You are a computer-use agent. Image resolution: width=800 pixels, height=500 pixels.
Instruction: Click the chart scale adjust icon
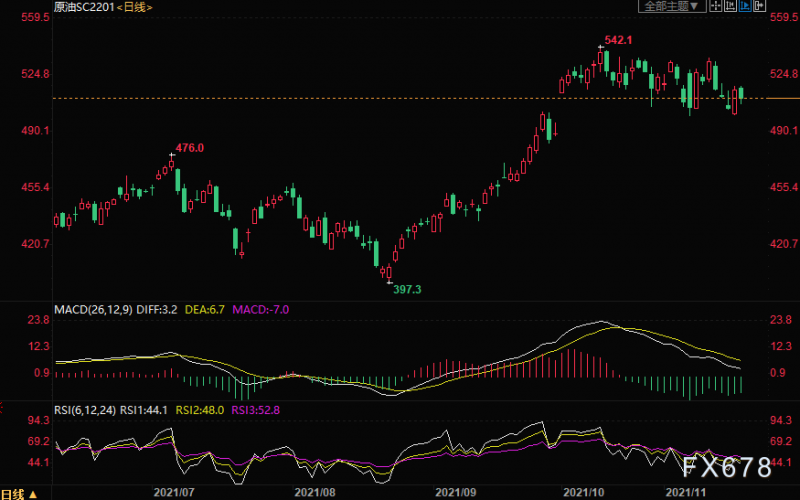coord(730,6)
